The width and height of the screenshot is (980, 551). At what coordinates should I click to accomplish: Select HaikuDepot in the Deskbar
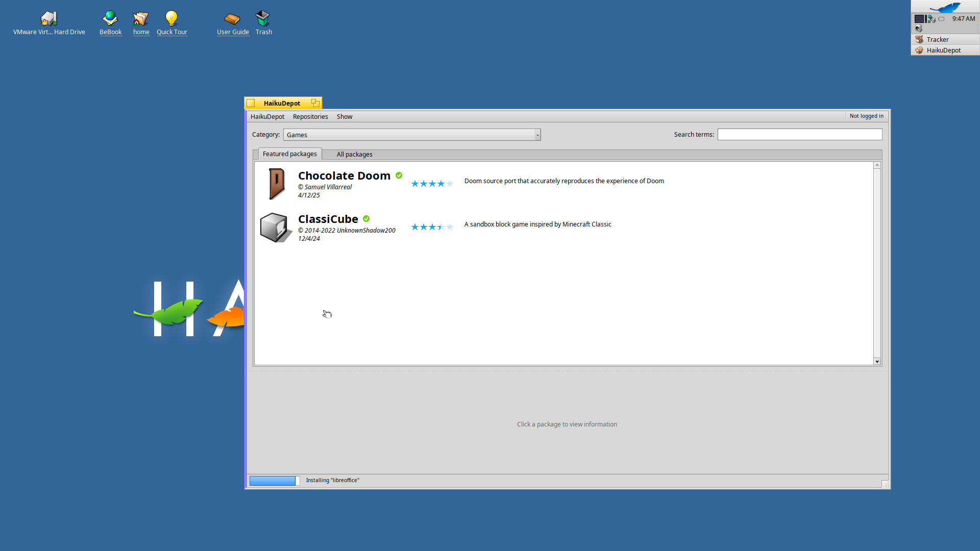tap(945, 50)
